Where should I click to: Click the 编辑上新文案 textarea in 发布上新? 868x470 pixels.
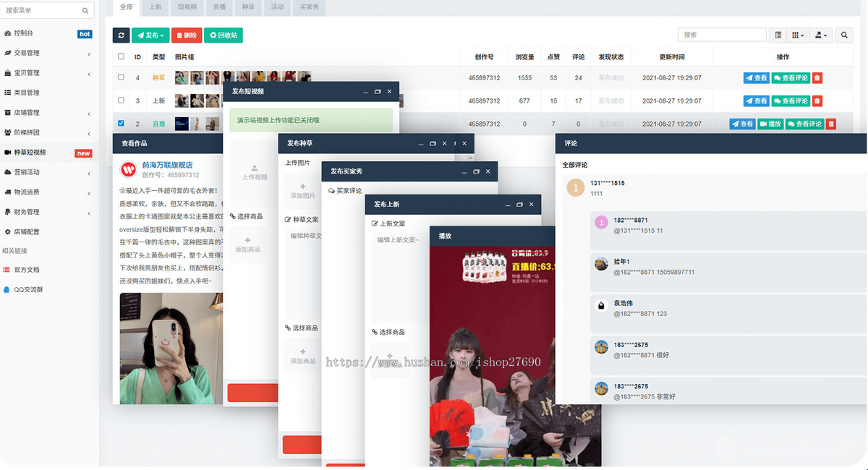(x=400, y=278)
